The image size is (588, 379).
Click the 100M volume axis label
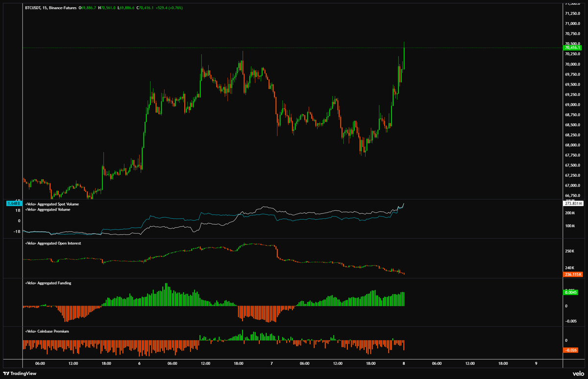click(x=569, y=226)
